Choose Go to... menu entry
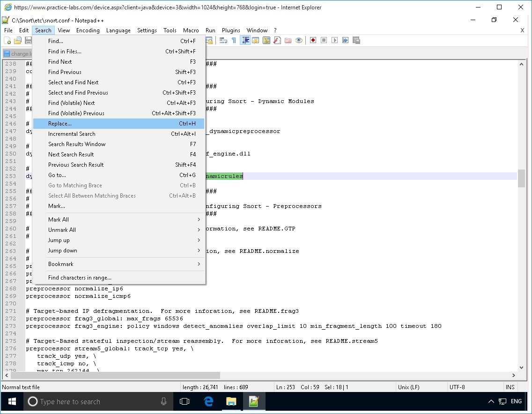532x414 pixels. pos(119,175)
